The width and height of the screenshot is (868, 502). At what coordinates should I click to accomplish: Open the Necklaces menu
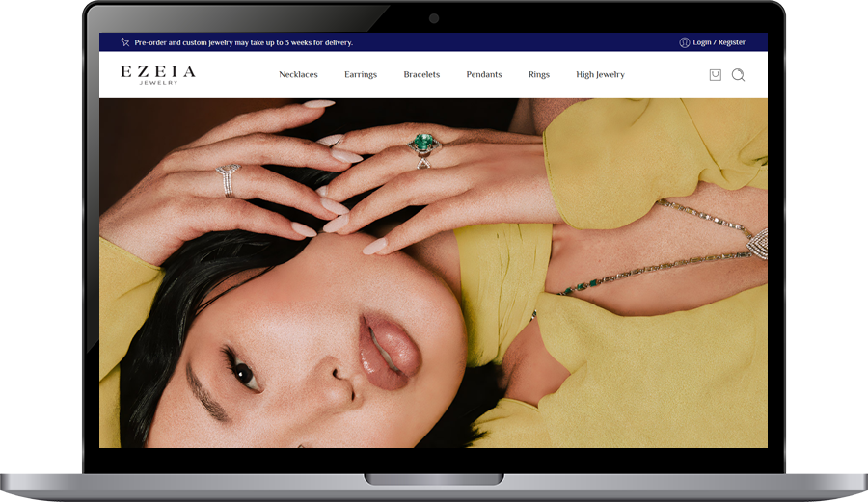pyautogui.click(x=298, y=75)
